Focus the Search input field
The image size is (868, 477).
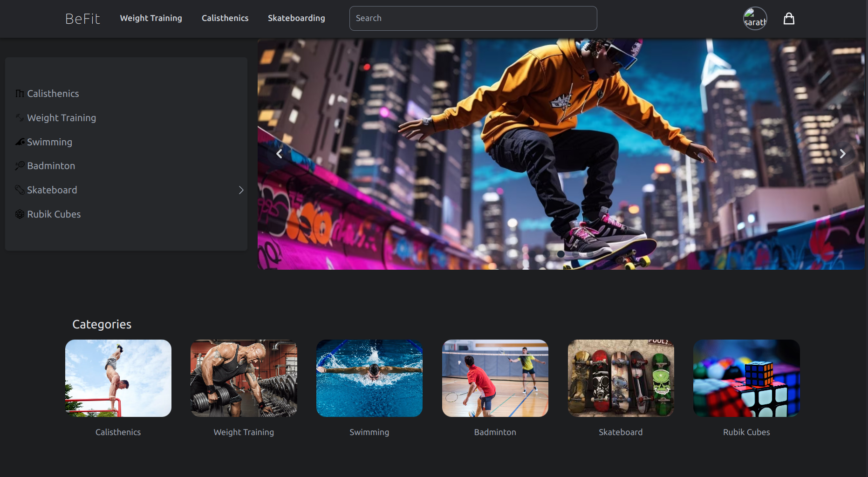[473, 18]
